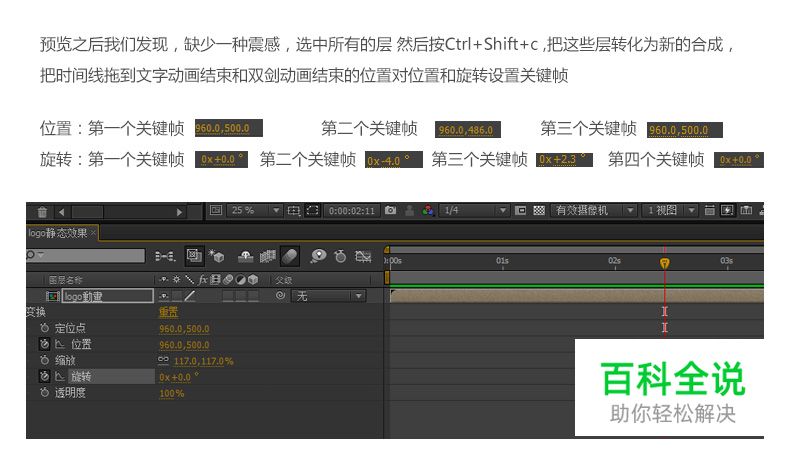Click the auto-keyframe stopwatch icon
800x461 pixels.
340,256
